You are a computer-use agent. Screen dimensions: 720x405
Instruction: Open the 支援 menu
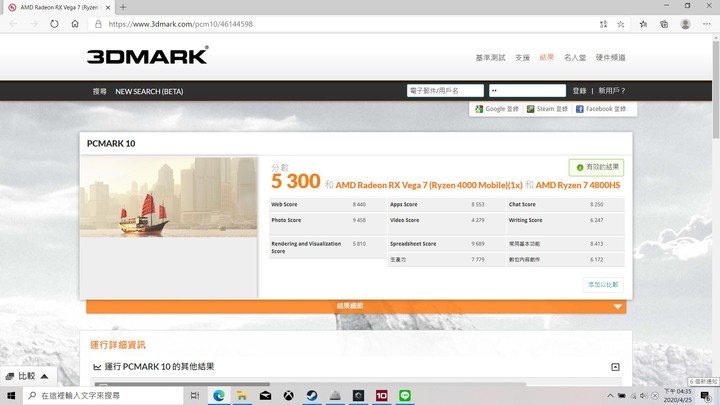522,57
